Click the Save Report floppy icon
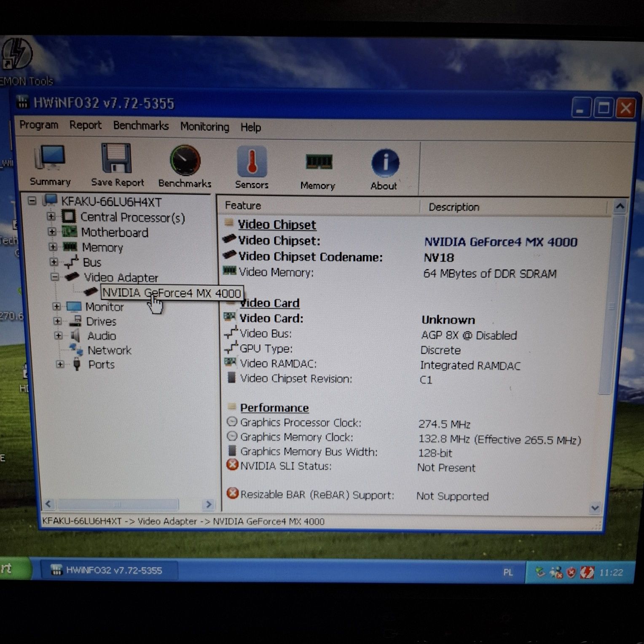The width and height of the screenshot is (644, 644). (116, 158)
